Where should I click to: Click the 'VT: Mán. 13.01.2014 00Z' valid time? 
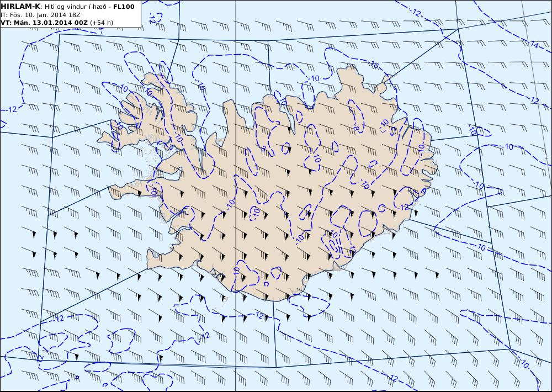[44, 23]
